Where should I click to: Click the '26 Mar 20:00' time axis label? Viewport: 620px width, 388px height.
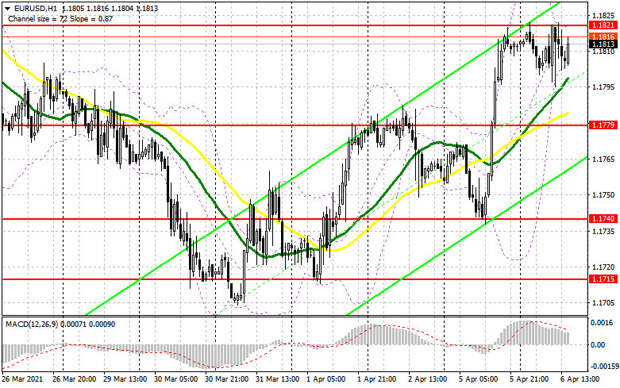74,379
